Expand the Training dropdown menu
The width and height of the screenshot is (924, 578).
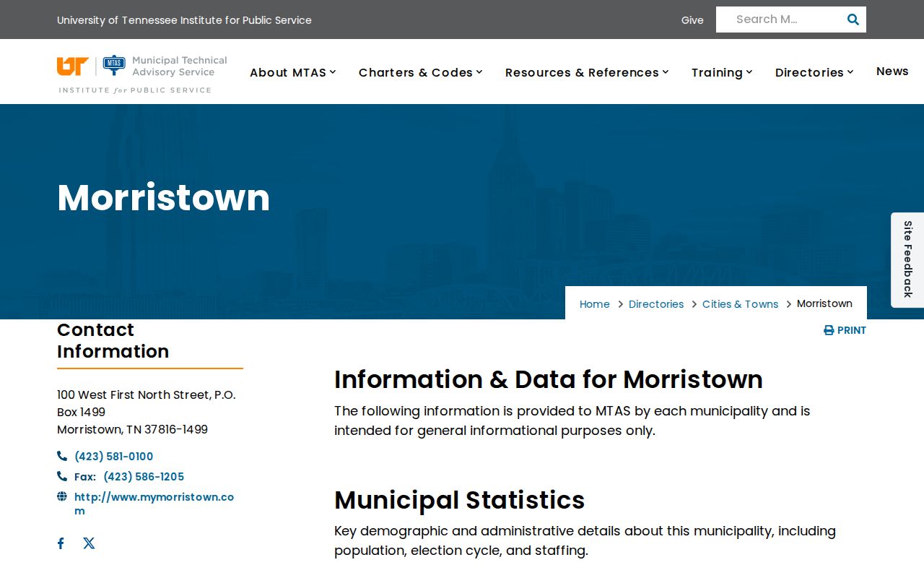pyautogui.click(x=723, y=72)
